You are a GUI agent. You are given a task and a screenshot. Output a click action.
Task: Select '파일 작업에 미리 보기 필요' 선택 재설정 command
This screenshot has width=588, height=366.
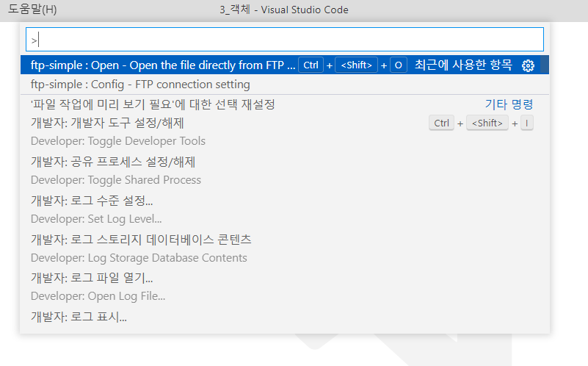(285, 104)
